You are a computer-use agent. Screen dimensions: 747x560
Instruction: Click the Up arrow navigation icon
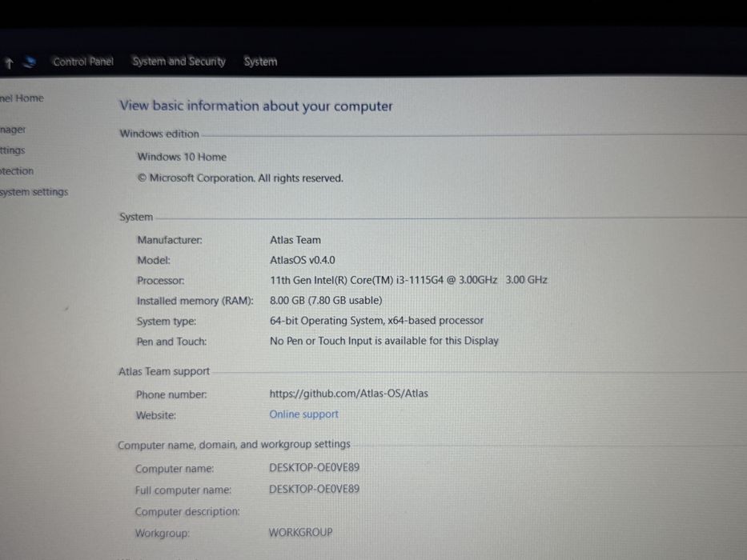click(x=9, y=63)
